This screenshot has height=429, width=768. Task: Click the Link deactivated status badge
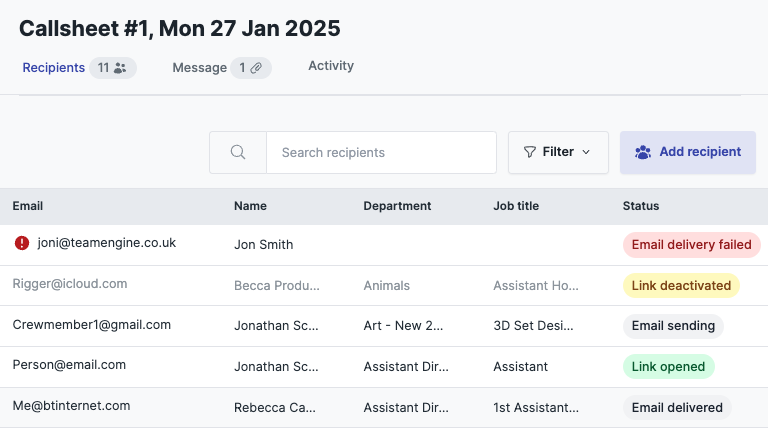pyautogui.click(x=681, y=286)
